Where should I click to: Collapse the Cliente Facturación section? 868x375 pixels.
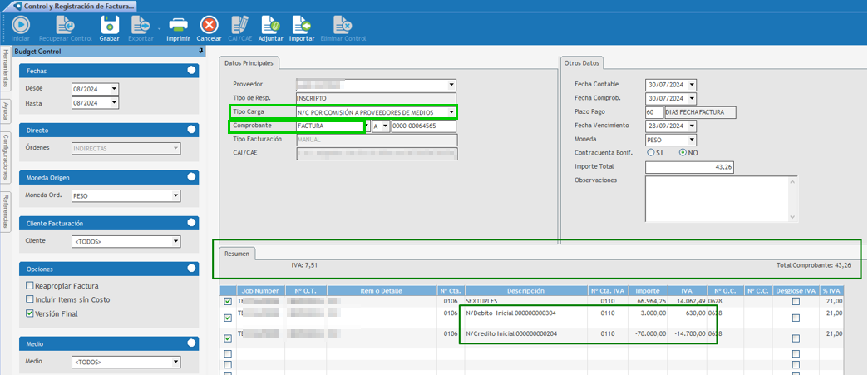tap(191, 223)
